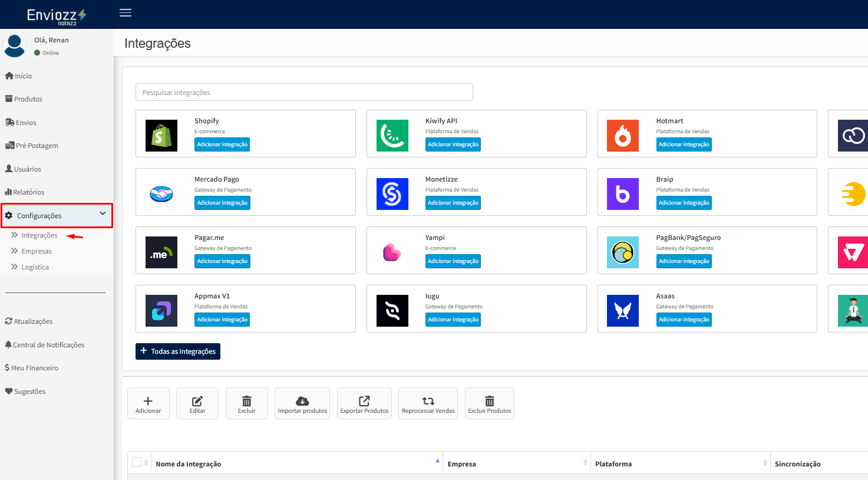Viewport: 868px width, 480px height.
Task: Click the Shopify logo icon
Action: tap(161, 136)
